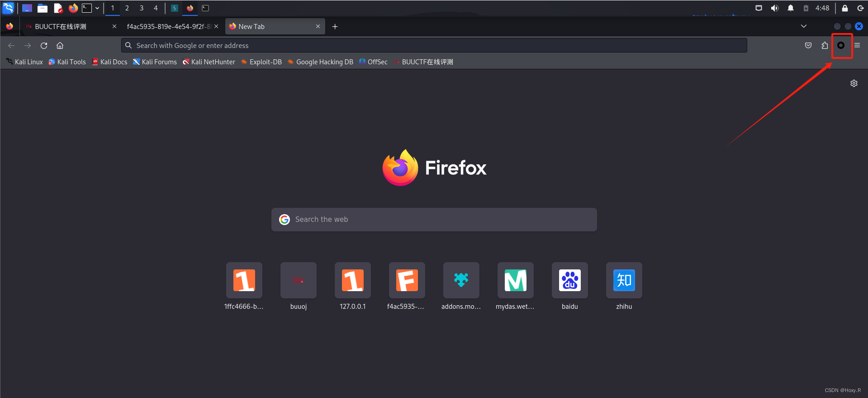The width and height of the screenshot is (868, 398).
Task: Select the terminal window in the taskbar
Action: tap(205, 8)
